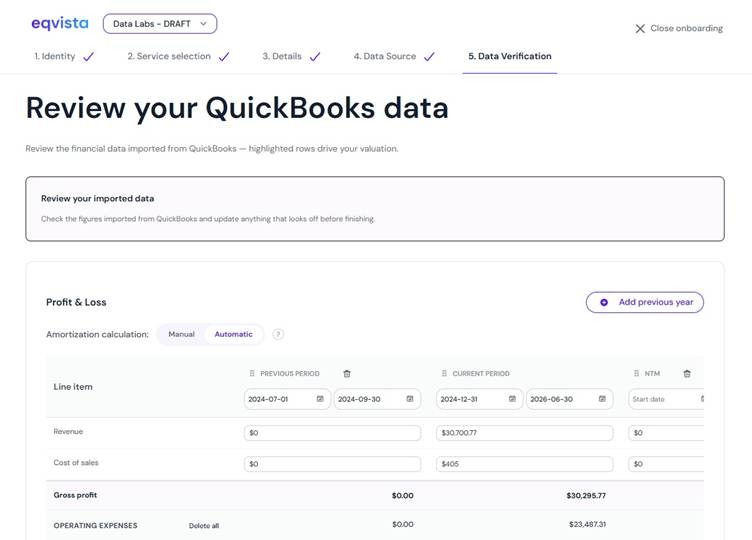
Task: Click Current Period Cost of sales $405 field
Action: click(525, 464)
